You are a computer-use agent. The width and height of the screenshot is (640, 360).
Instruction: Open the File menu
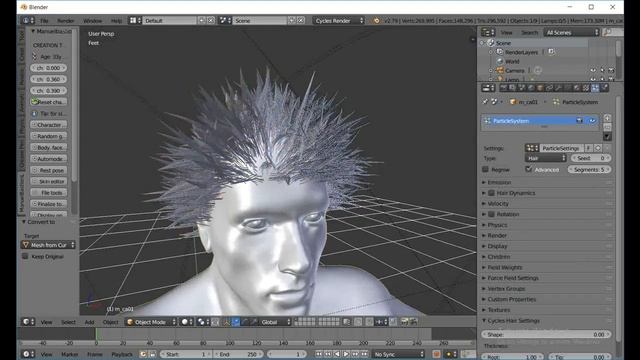pos(44,20)
